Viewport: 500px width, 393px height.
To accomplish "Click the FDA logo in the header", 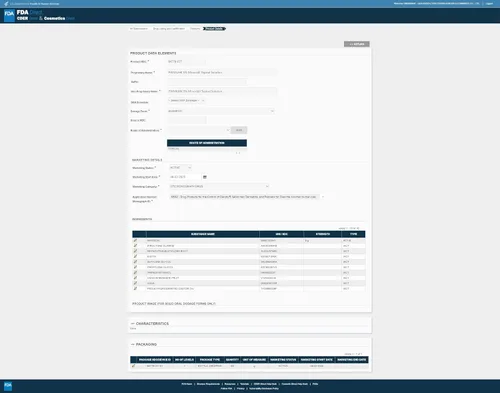I will [x=9, y=15].
